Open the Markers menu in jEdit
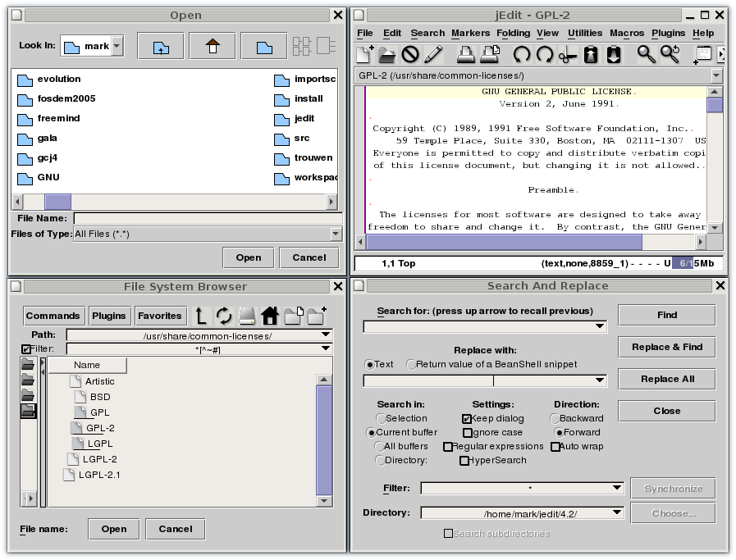Image resolution: width=736 pixels, height=560 pixels. click(470, 34)
